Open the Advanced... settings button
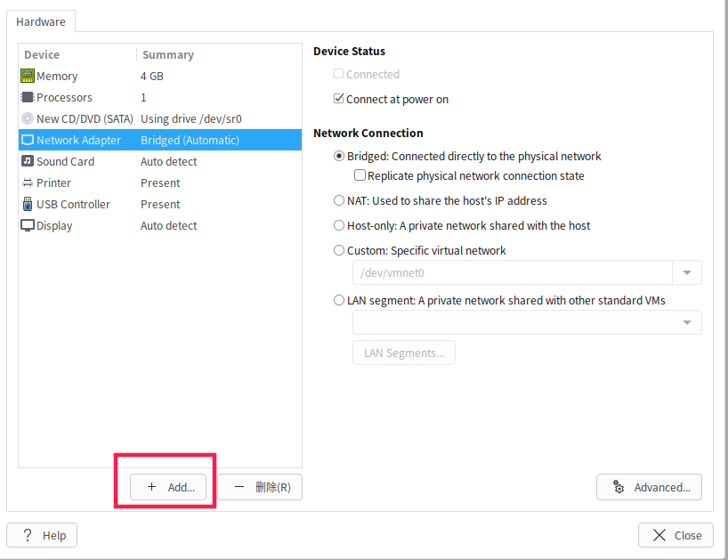 coord(649,487)
